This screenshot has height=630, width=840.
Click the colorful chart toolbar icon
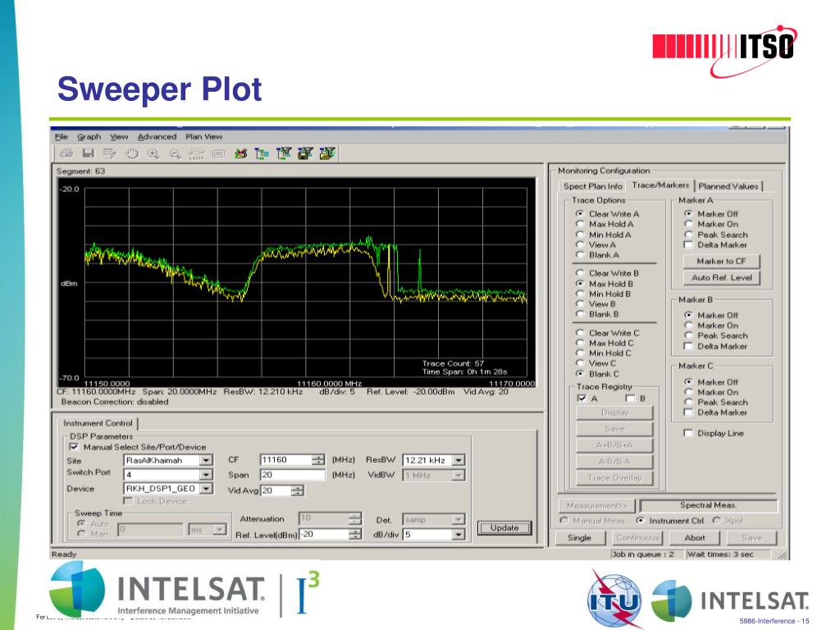(241, 153)
